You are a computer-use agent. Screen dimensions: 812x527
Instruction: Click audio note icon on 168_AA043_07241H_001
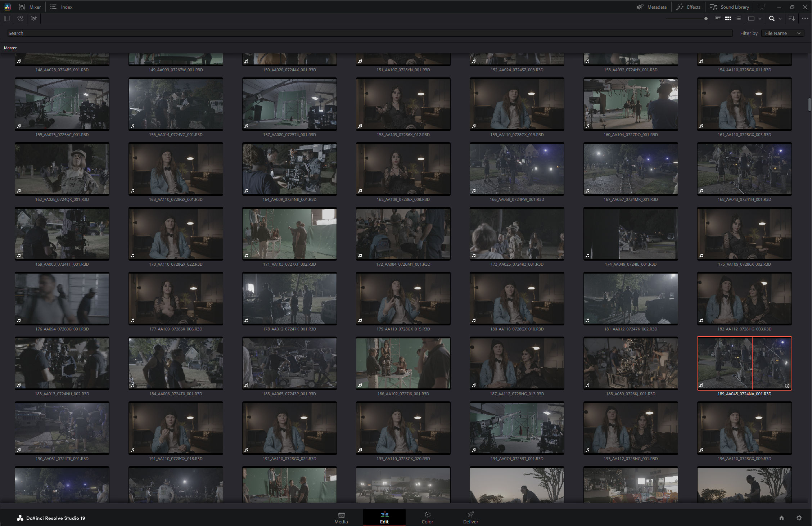701,191
